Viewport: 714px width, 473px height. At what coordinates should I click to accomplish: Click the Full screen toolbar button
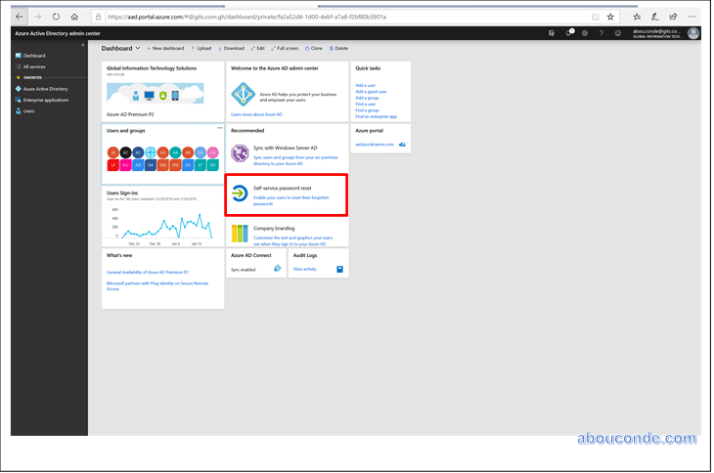(x=285, y=48)
